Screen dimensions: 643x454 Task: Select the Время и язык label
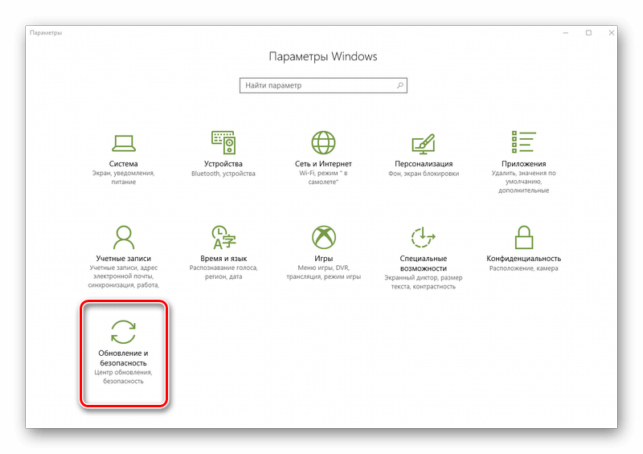pos(223,258)
